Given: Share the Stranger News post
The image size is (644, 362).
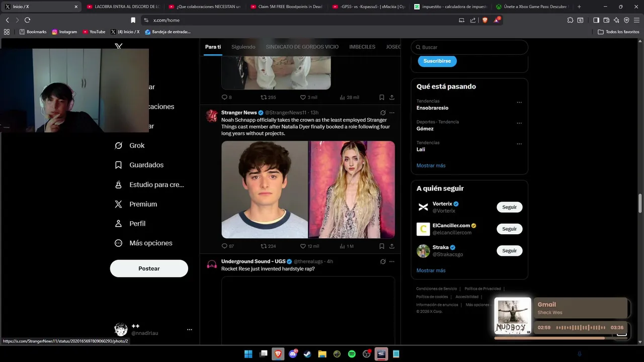Looking at the screenshot, I should click(391, 246).
